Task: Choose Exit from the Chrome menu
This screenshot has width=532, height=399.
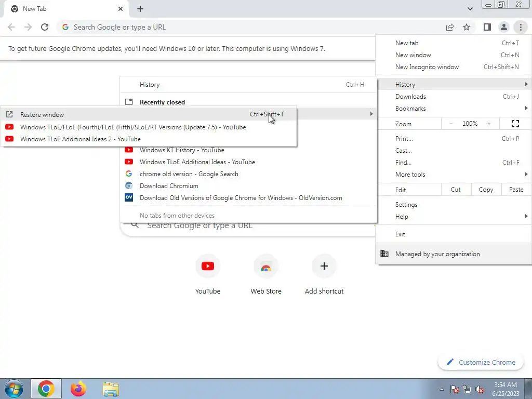Action: pos(454,234)
